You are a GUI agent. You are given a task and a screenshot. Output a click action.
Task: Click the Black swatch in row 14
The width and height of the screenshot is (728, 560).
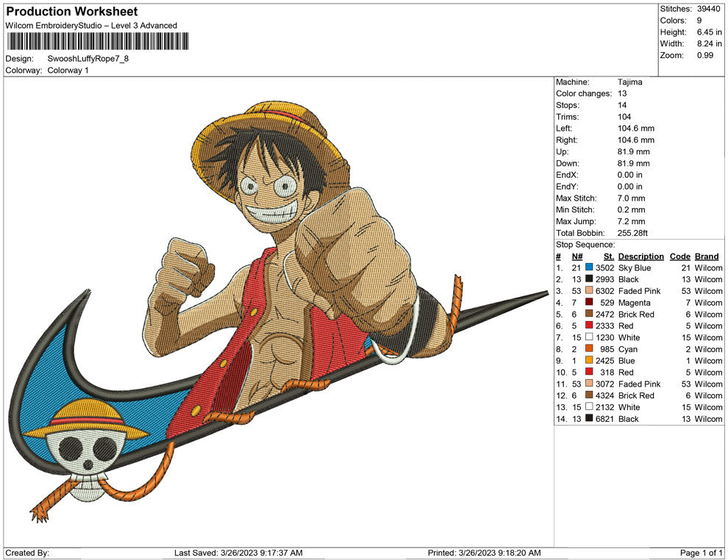click(x=589, y=418)
